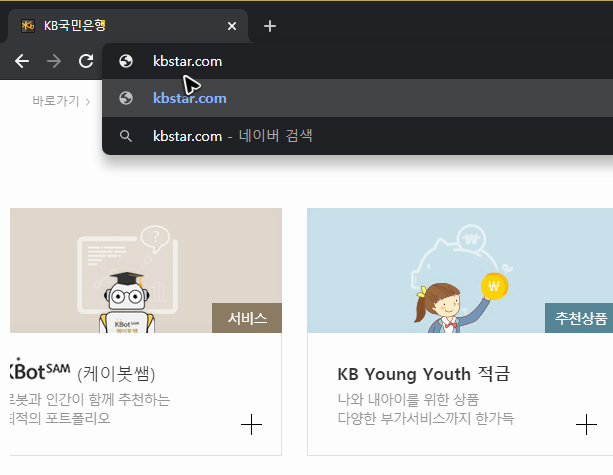Expand KB Young Youth card plus icon
Screen dimensions: 613x475
(586, 425)
